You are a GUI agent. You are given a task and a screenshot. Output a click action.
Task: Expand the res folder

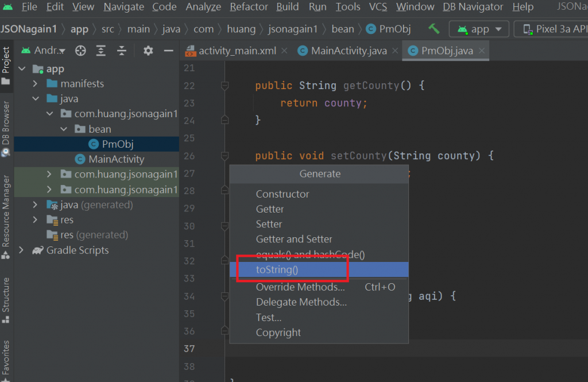pos(35,219)
